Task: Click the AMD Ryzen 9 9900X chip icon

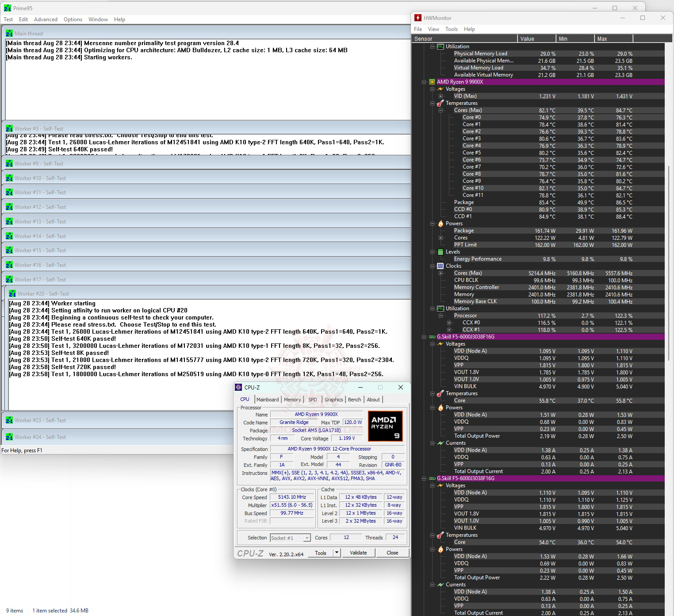Action: click(x=432, y=82)
